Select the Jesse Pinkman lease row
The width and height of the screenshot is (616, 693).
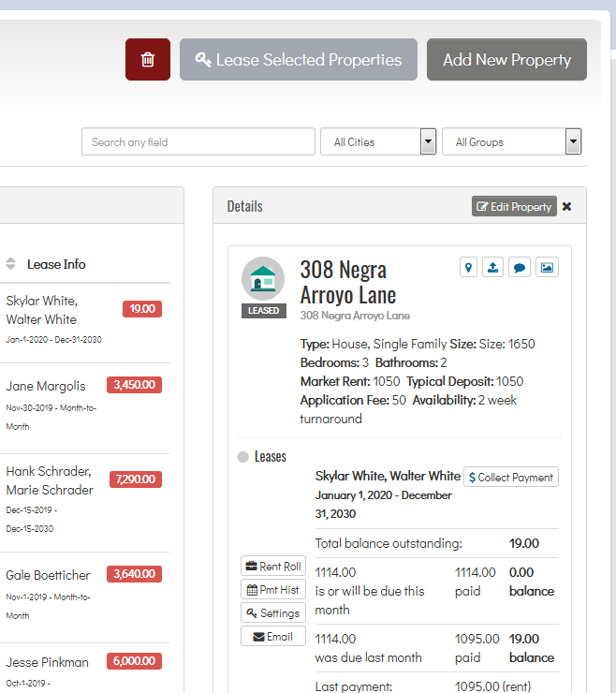tap(84, 669)
